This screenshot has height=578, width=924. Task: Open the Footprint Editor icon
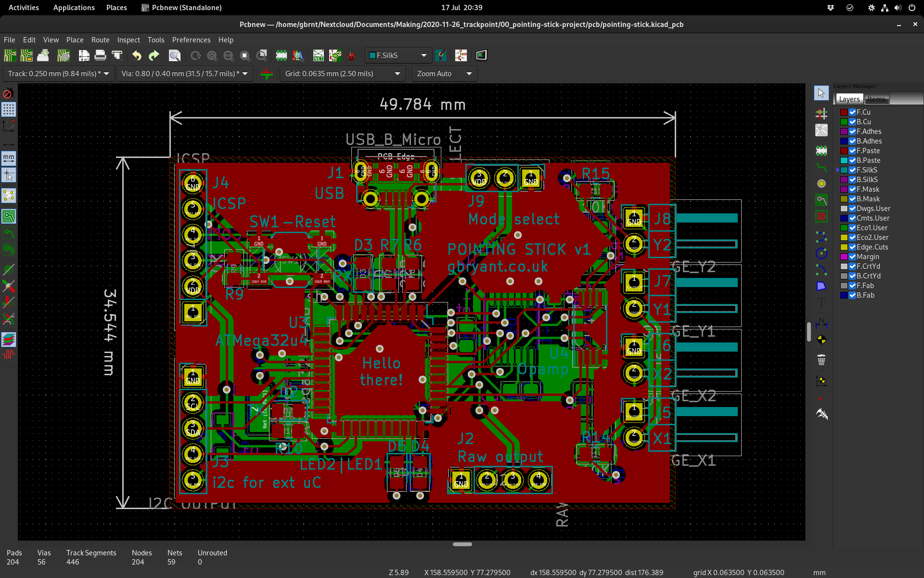282,55
